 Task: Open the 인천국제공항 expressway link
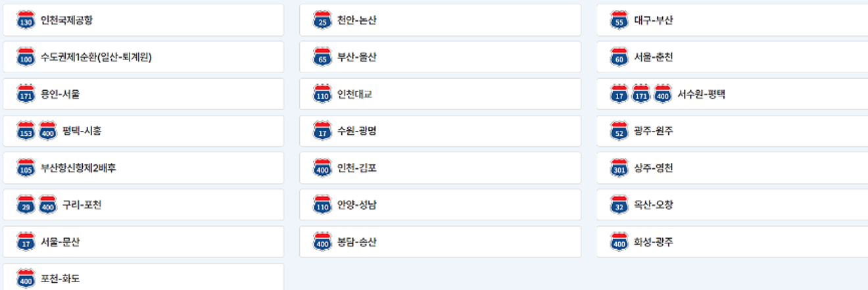tap(143, 20)
